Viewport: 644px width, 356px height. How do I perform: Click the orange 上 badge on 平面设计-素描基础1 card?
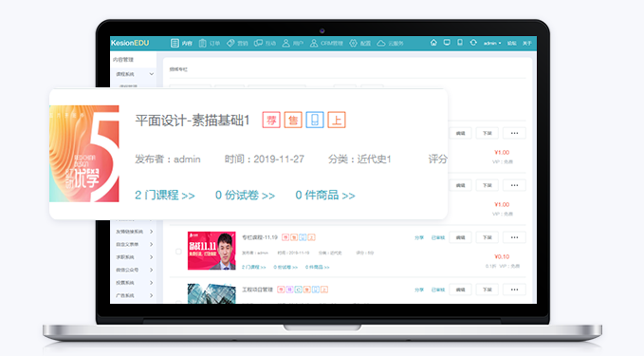pos(337,120)
